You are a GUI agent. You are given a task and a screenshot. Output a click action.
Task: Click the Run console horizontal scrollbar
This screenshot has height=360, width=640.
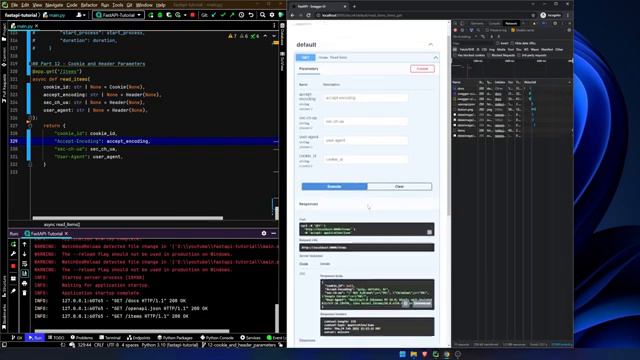[132, 331]
